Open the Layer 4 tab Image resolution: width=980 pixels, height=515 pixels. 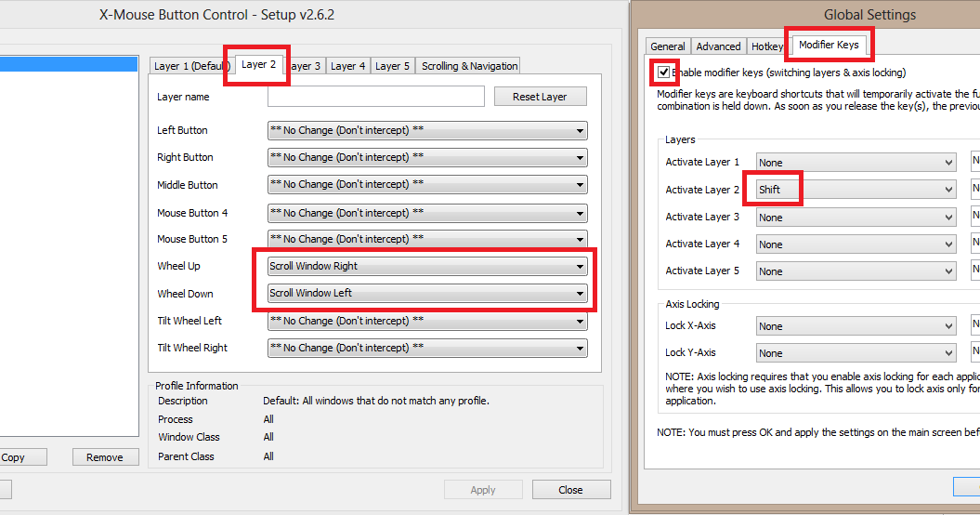click(347, 66)
